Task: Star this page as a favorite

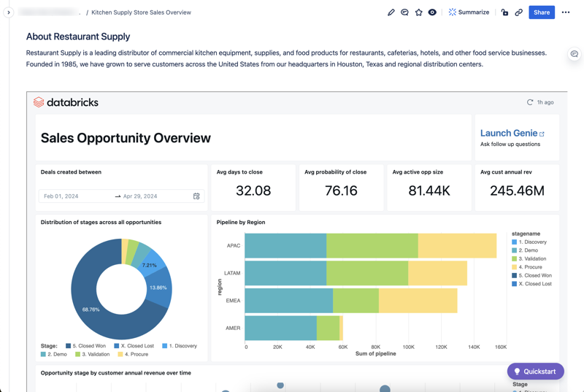Action: (418, 12)
